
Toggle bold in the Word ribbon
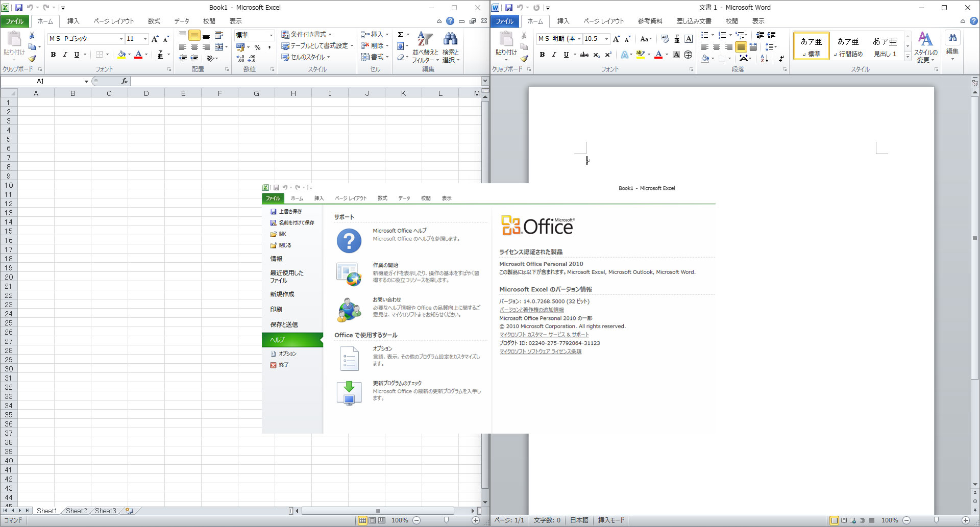(542, 55)
